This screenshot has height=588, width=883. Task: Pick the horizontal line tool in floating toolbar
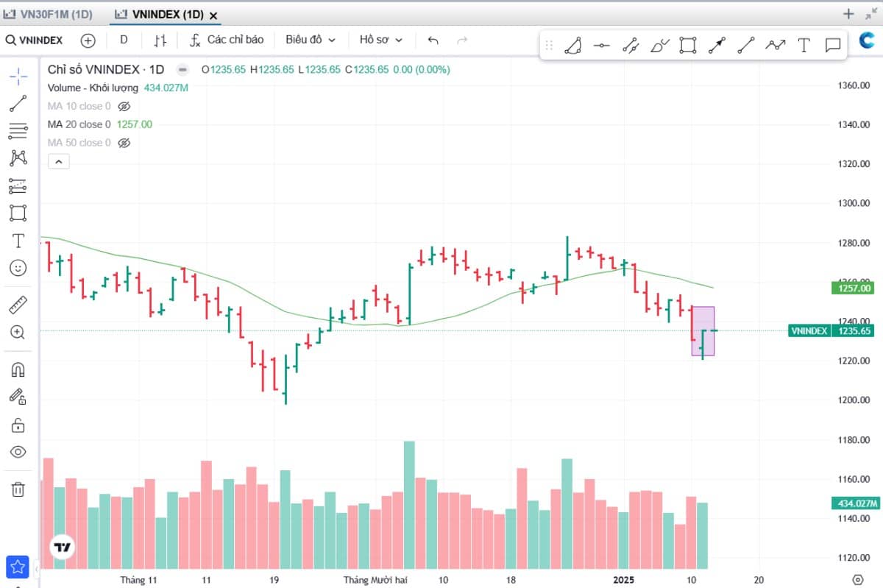[x=602, y=46]
